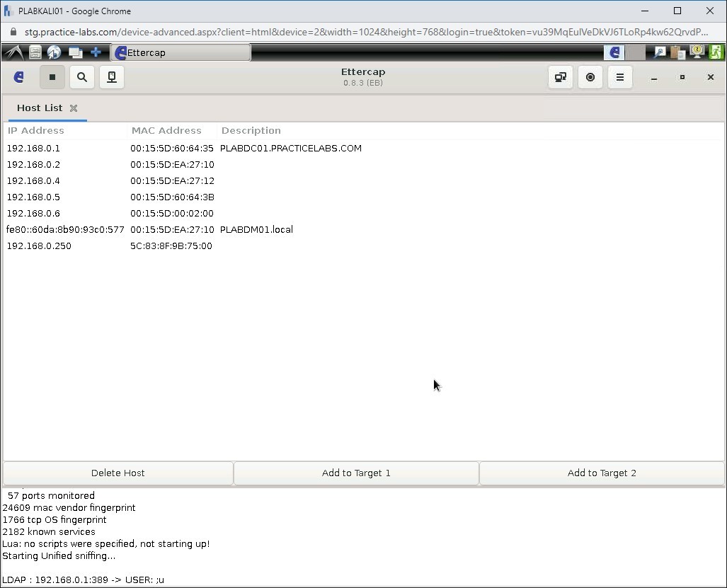This screenshot has height=588, width=727.
Task: Sort by the MAC Address column header
Action: [x=166, y=130]
